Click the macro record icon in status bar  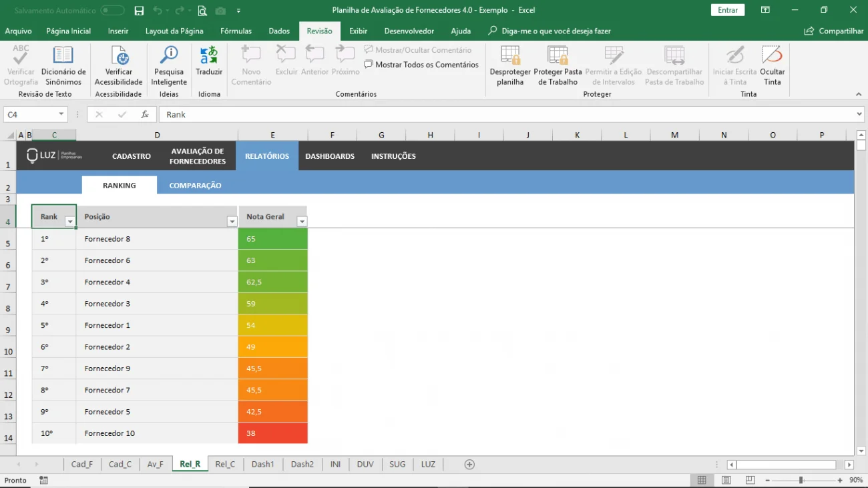[43, 480]
